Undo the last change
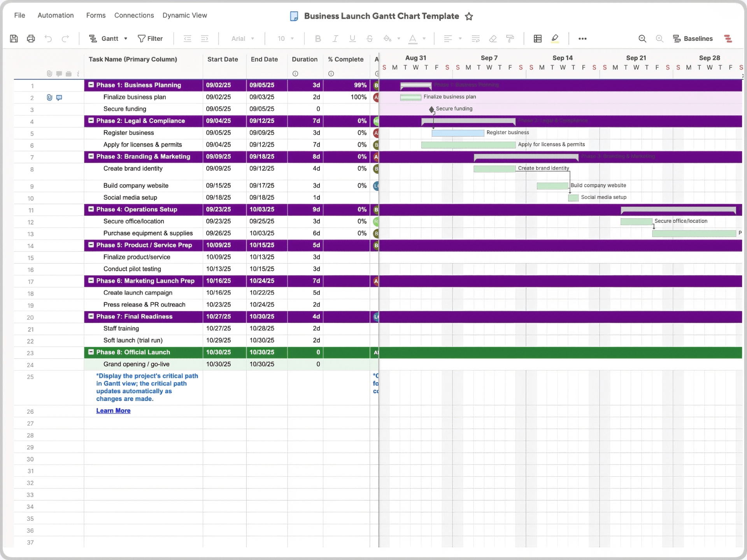This screenshot has height=560, width=747. pyautogui.click(x=47, y=38)
